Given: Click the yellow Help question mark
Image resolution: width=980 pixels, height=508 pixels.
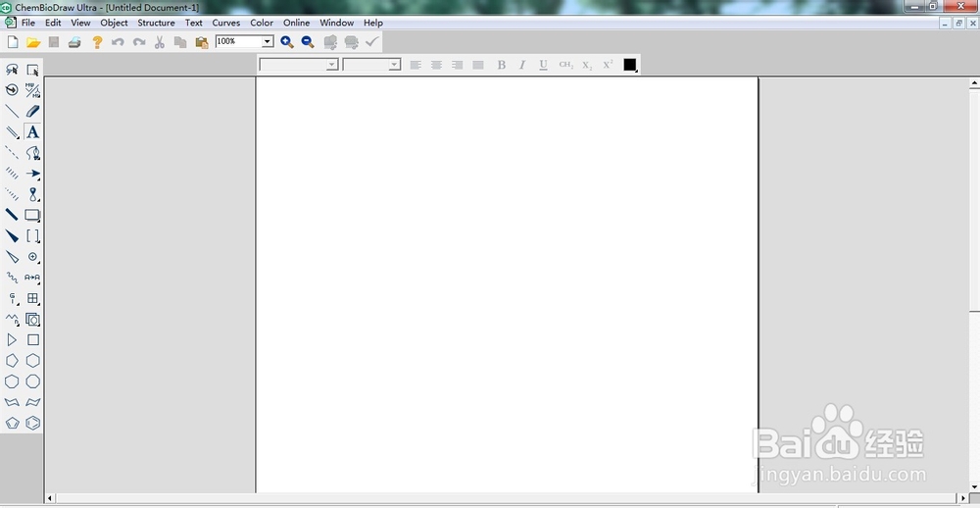Looking at the screenshot, I should click(97, 42).
